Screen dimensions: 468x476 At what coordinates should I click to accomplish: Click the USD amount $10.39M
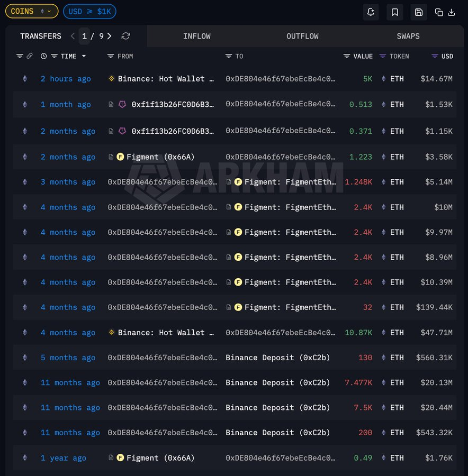(x=436, y=282)
